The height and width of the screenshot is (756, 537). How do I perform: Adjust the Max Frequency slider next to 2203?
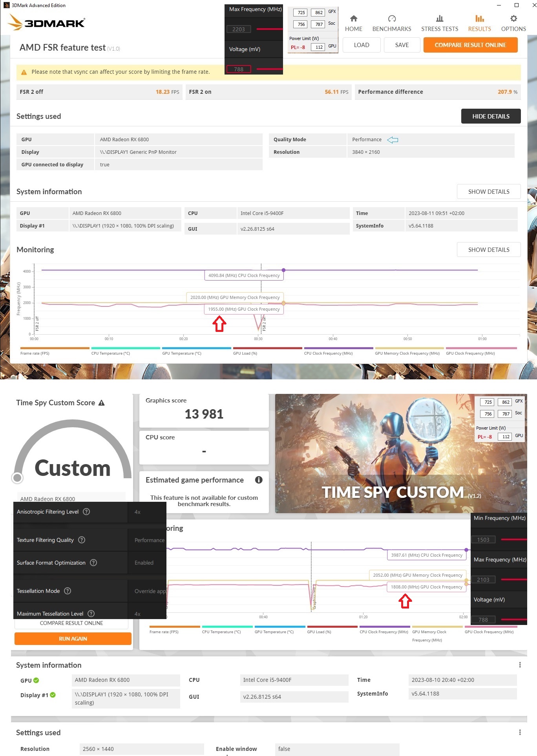(269, 29)
